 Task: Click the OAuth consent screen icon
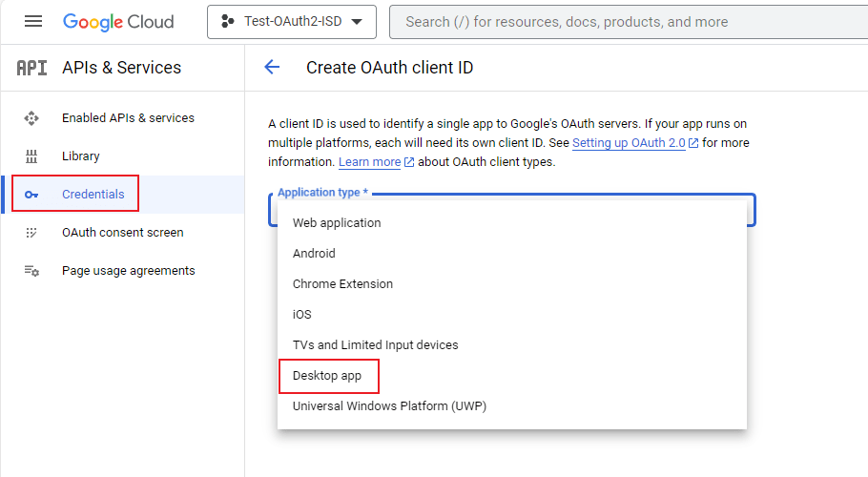click(x=31, y=233)
